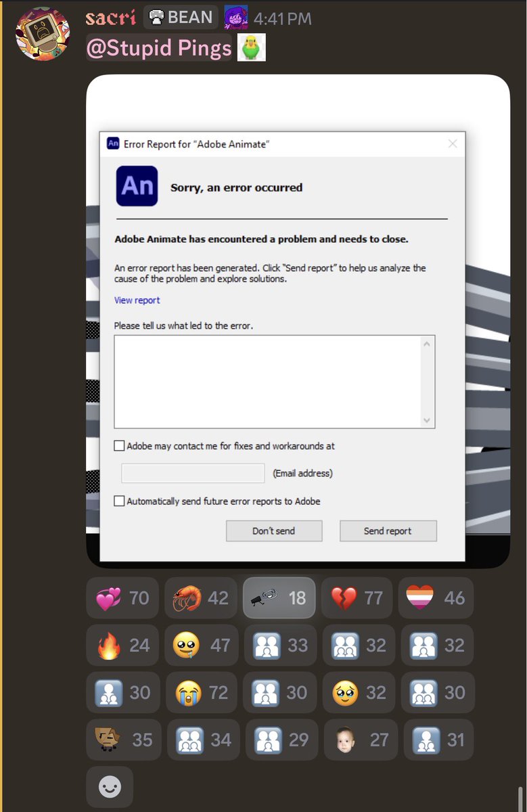The image size is (527, 812).
Task: Toggle the teary-eyed face reaction with 32
Action: coord(359,693)
